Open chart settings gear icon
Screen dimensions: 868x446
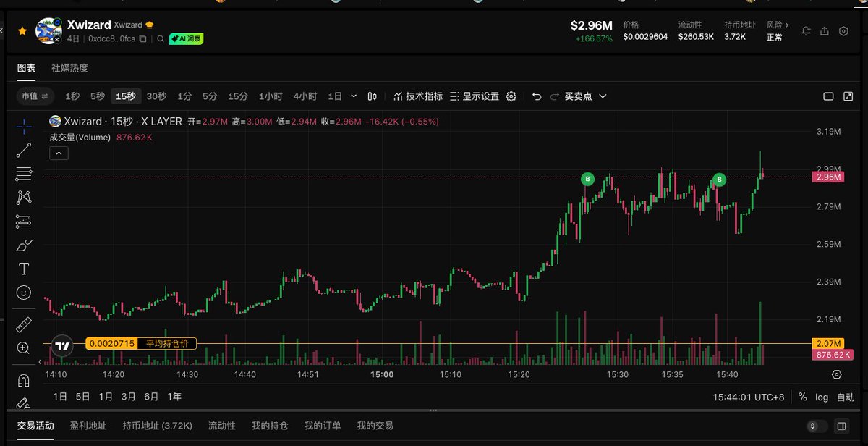pyautogui.click(x=511, y=96)
